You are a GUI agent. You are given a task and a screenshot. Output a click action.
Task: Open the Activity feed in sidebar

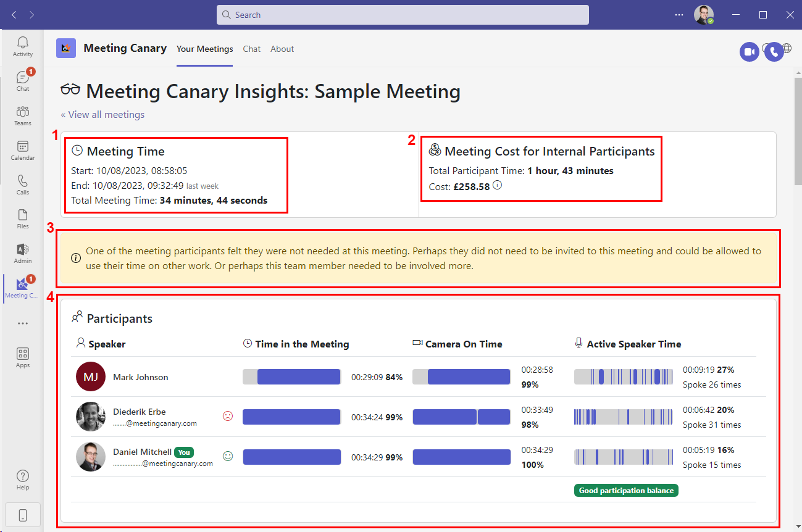click(23, 46)
